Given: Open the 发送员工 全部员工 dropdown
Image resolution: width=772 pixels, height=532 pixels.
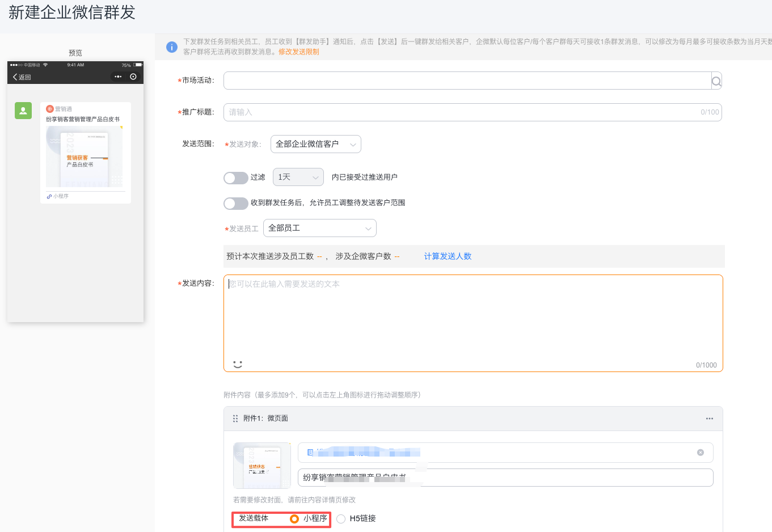Looking at the screenshot, I should [319, 228].
